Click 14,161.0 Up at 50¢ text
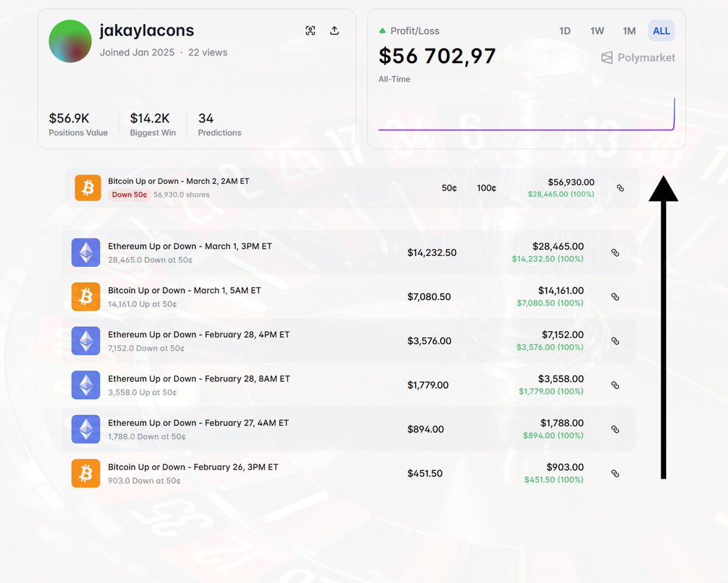This screenshot has height=583, width=728. (143, 304)
